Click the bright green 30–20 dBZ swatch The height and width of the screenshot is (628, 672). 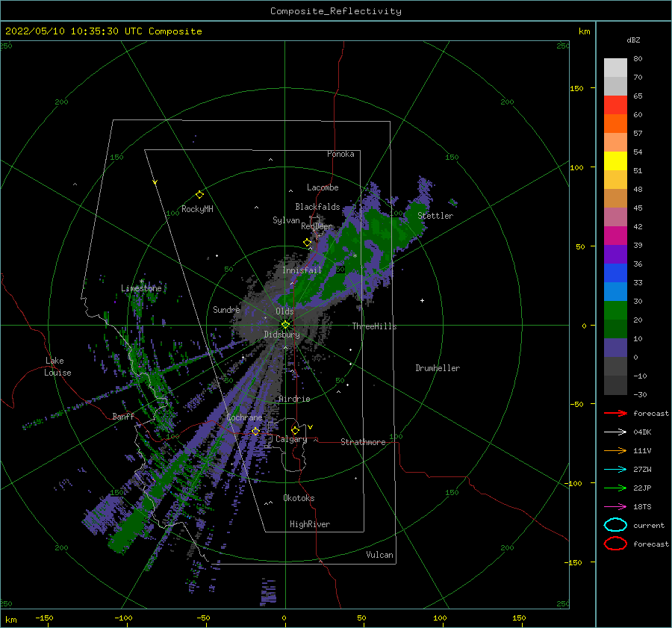coord(615,311)
